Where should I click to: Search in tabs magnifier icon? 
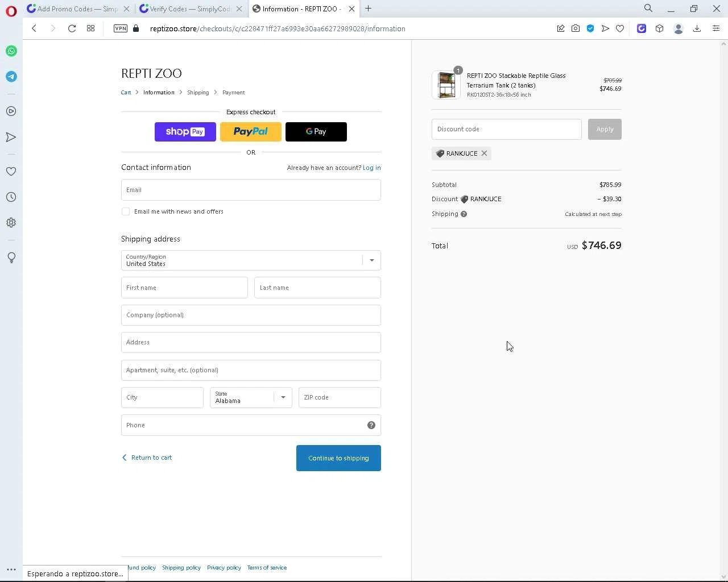[648, 9]
